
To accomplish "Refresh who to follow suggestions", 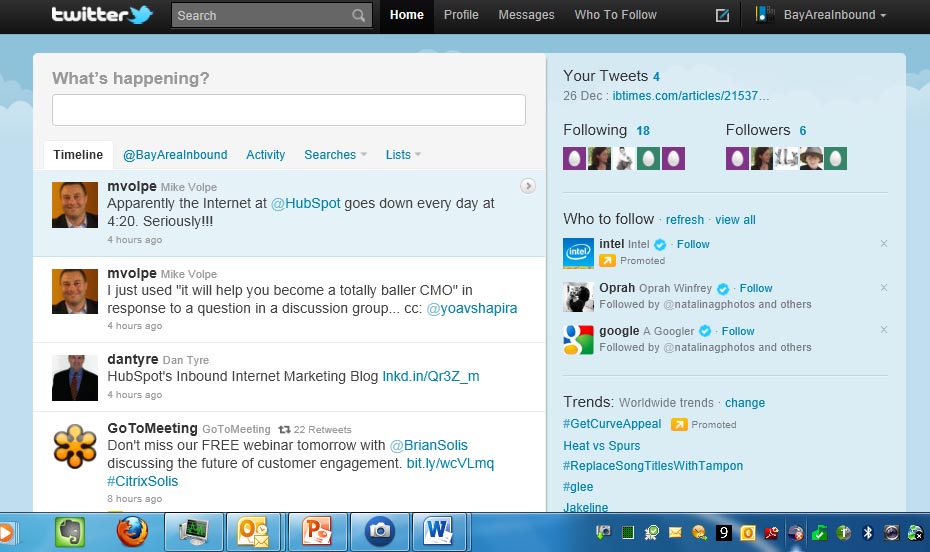I will (x=684, y=220).
